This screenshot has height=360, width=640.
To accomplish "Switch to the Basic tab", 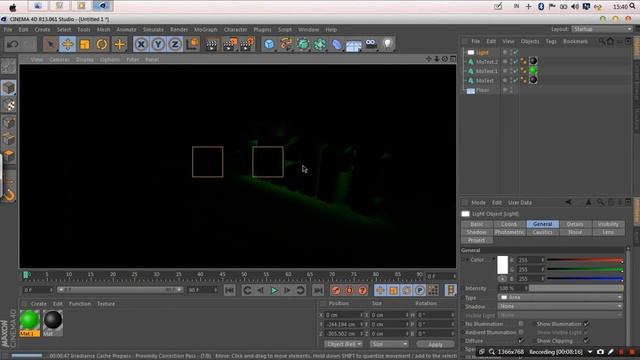I will [477, 224].
